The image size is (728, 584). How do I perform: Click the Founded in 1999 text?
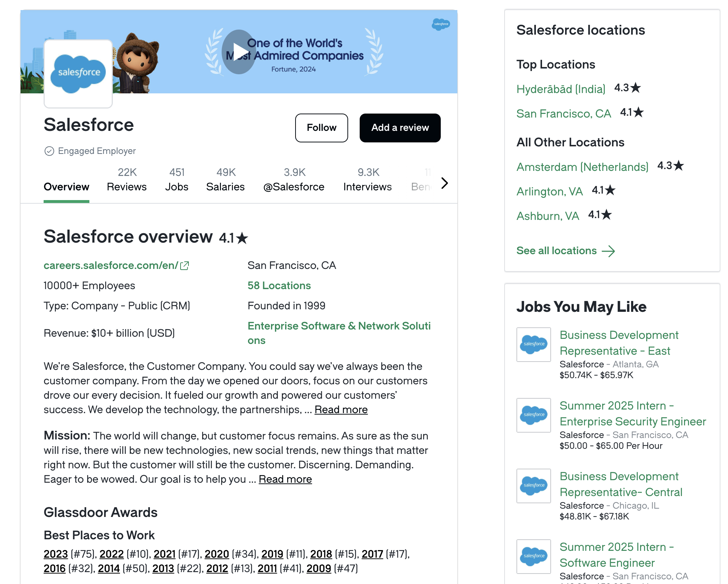pos(287,306)
